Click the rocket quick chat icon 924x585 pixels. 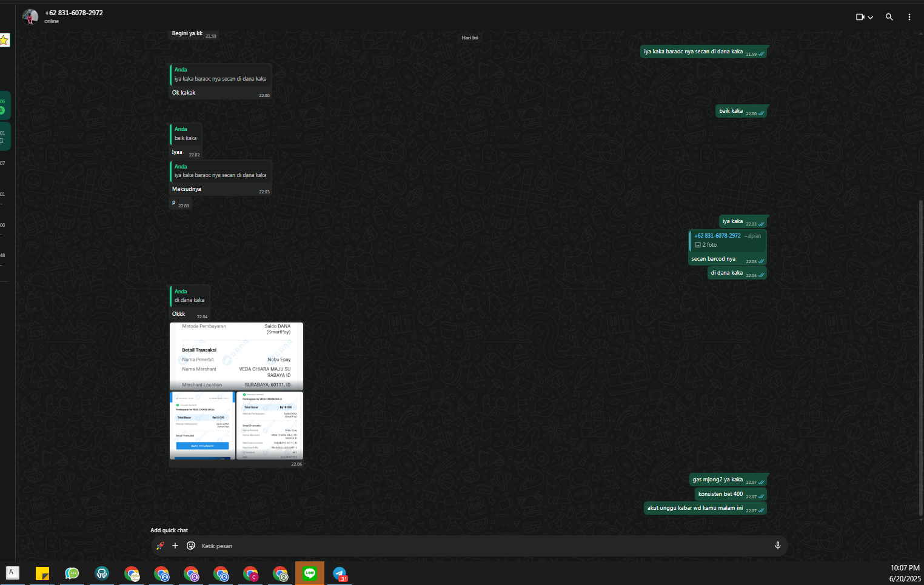tap(160, 546)
